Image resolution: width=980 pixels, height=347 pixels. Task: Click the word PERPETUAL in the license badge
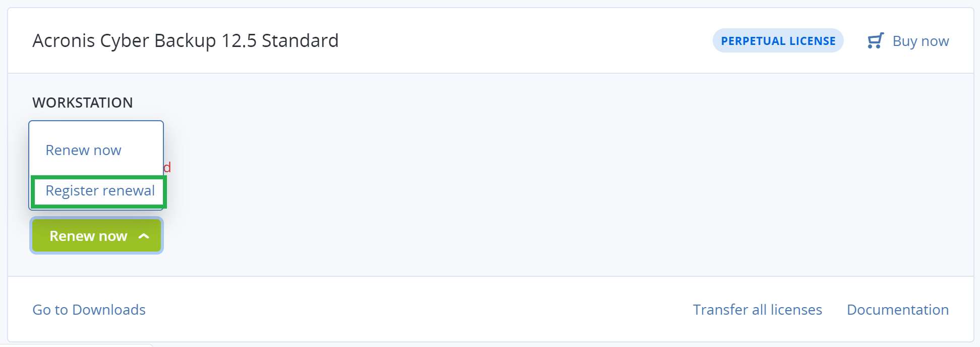[753, 41]
